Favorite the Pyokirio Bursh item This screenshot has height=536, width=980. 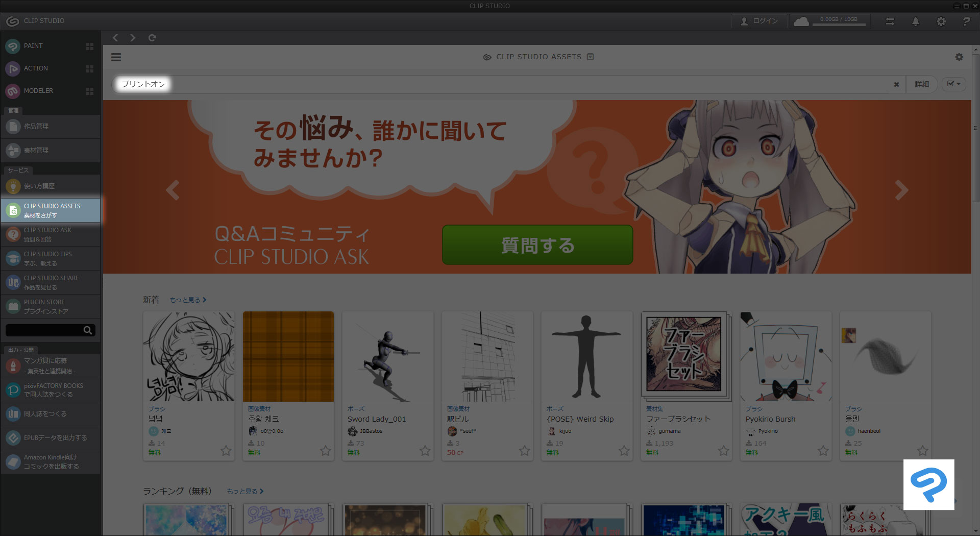coord(823,451)
